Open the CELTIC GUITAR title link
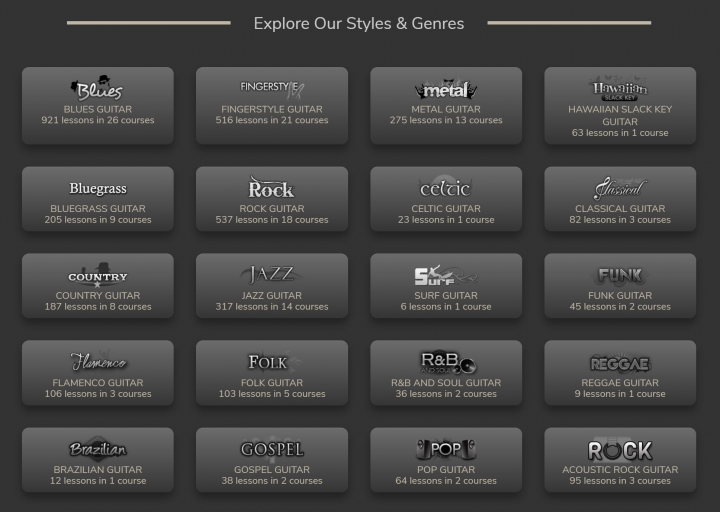The width and height of the screenshot is (720, 512). (446, 208)
